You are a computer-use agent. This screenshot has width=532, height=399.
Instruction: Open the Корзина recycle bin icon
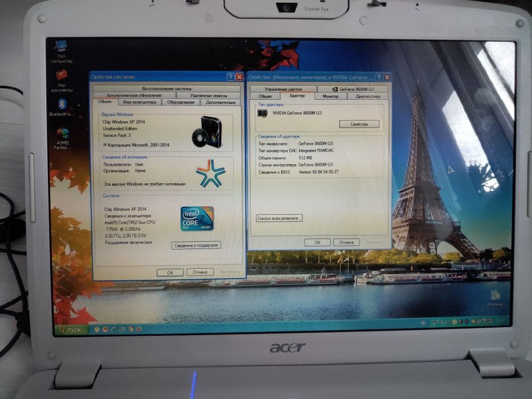[495, 298]
